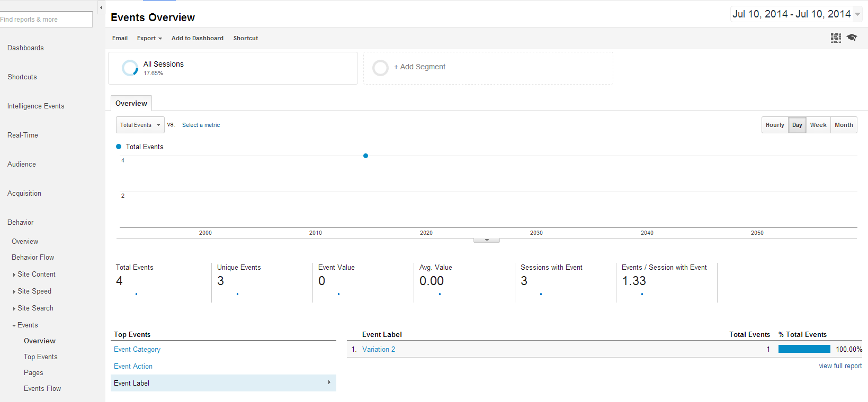Click the empty Add Segment circle
The image size is (868, 402).
[380, 68]
